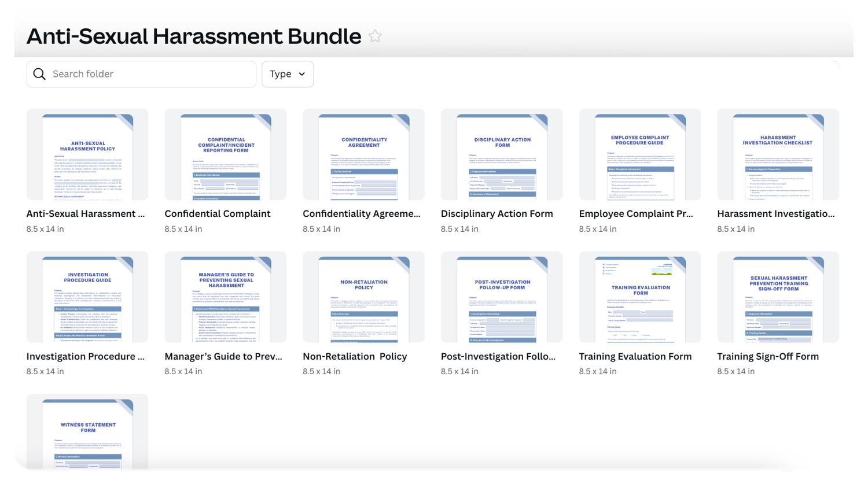Open Confidentiality Agreement document thumbnail
This screenshot has width=868, height=488.
tap(363, 154)
